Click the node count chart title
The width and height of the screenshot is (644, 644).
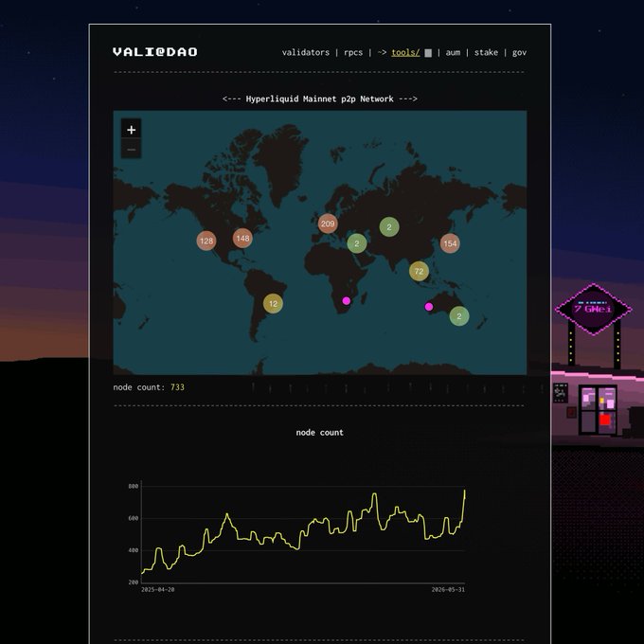coord(319,432)
